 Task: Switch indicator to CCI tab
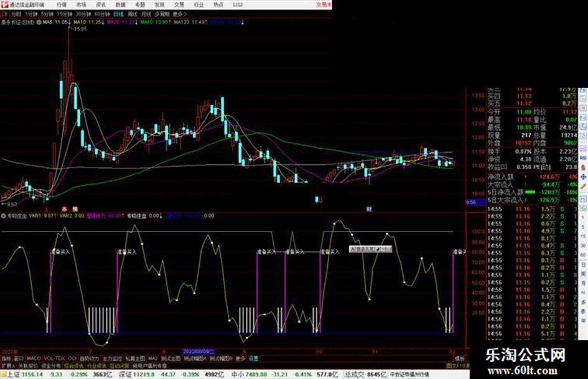click(72, 358)
